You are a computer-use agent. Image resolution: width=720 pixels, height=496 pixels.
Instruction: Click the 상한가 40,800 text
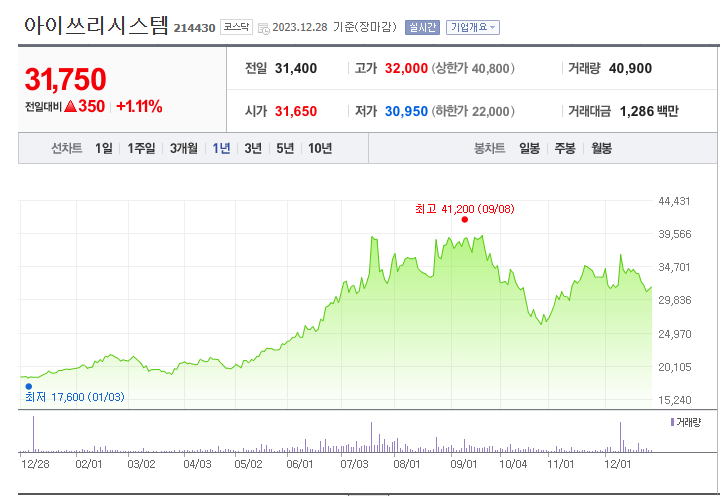tap(473, 68)
